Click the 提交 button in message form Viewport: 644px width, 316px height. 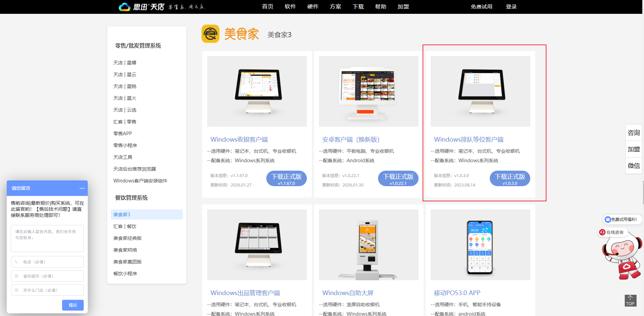[73, 305]
